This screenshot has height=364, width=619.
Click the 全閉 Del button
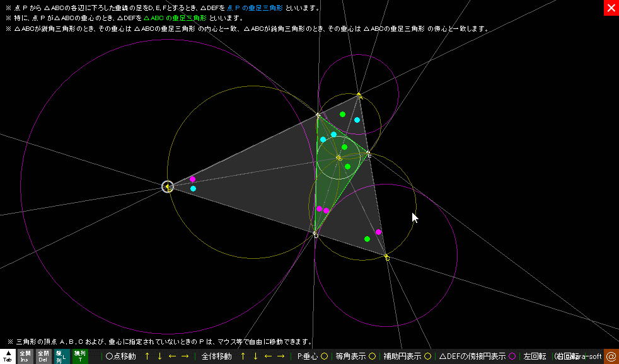click(43, 356)
